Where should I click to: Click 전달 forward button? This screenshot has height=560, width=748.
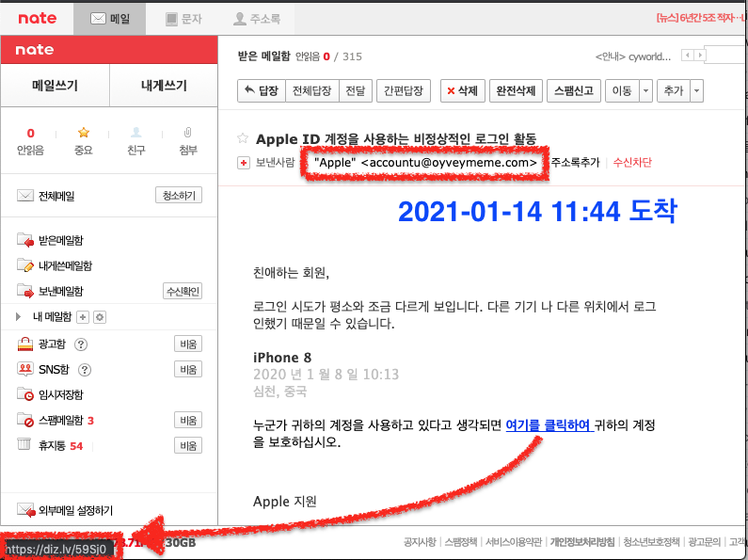point(356,90)
